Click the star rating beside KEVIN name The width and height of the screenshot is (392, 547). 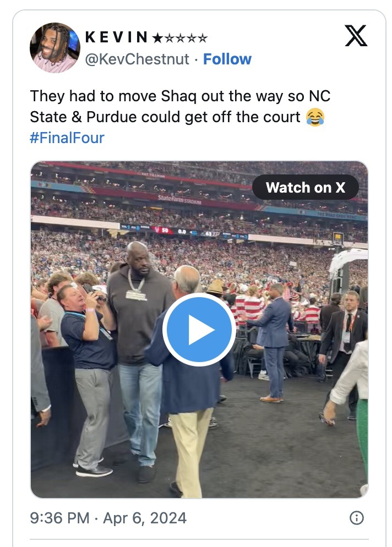180,37
